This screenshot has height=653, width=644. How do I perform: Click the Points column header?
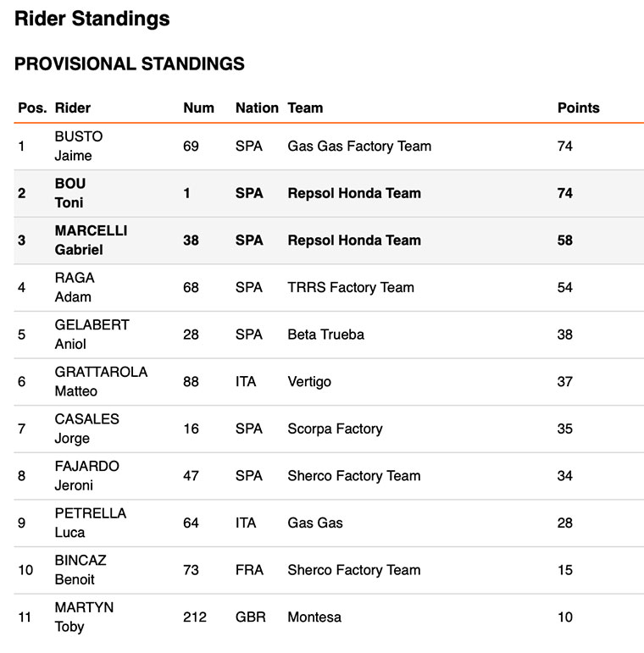[578, 108]
